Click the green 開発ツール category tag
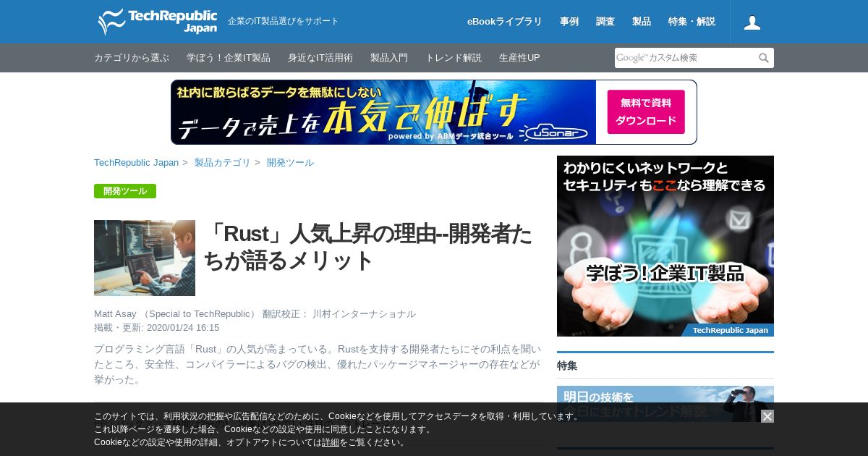 [x=125, y=191]
